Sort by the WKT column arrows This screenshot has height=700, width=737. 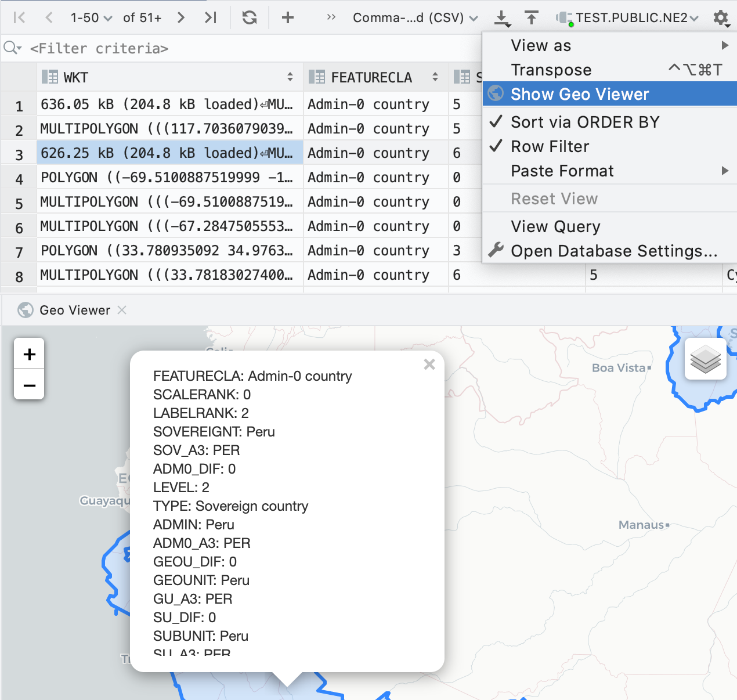point(290,77)
